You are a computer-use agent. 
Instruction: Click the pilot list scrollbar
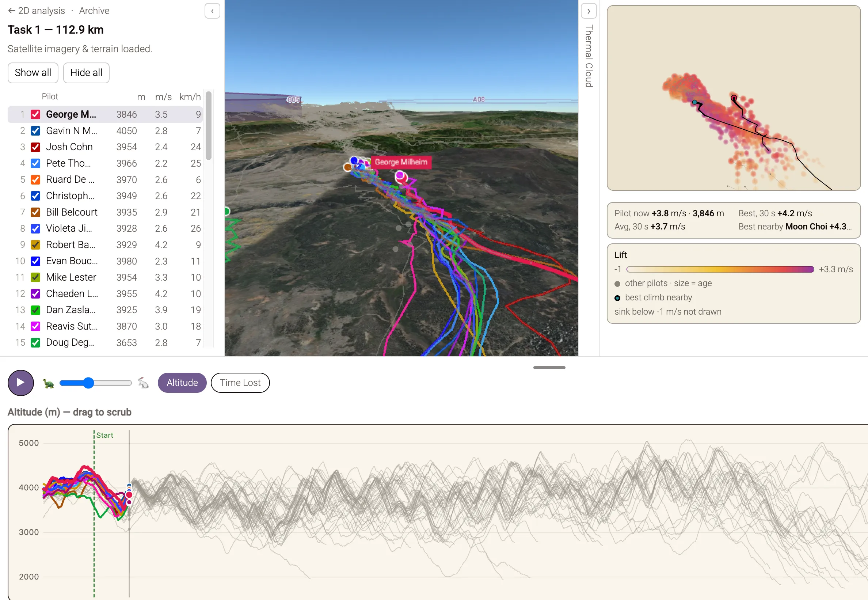pos(209,126)
